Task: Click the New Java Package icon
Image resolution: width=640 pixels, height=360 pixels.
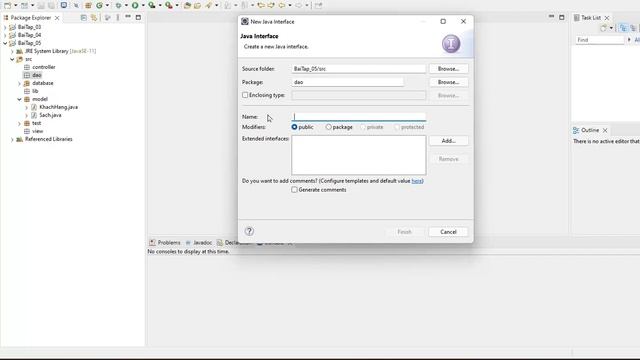Action: [88, 5]
